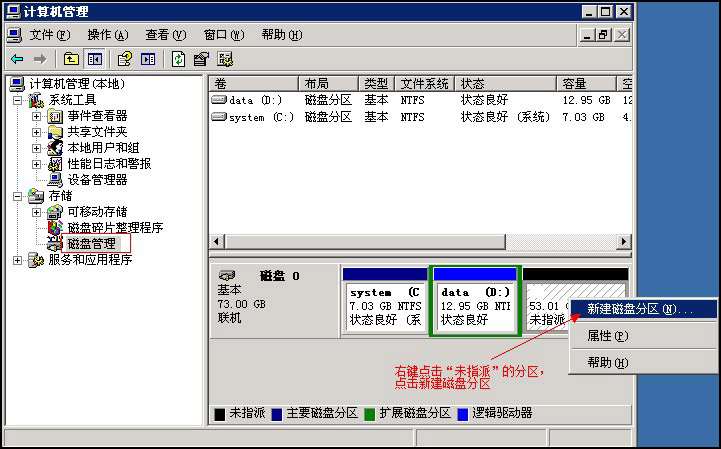Screen dimensions: 721x449
Task: Click the data (D:) volume row icon
Action: click(220, 101)
